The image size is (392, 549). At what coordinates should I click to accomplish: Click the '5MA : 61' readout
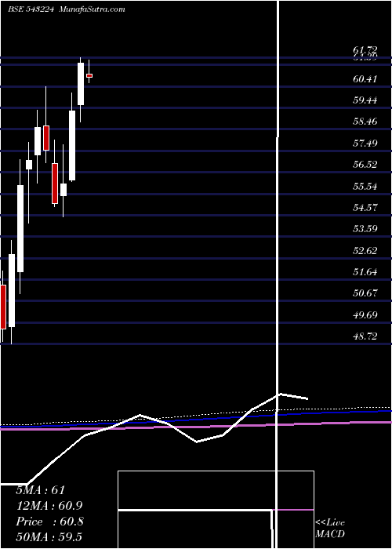(x=41, y=490)
